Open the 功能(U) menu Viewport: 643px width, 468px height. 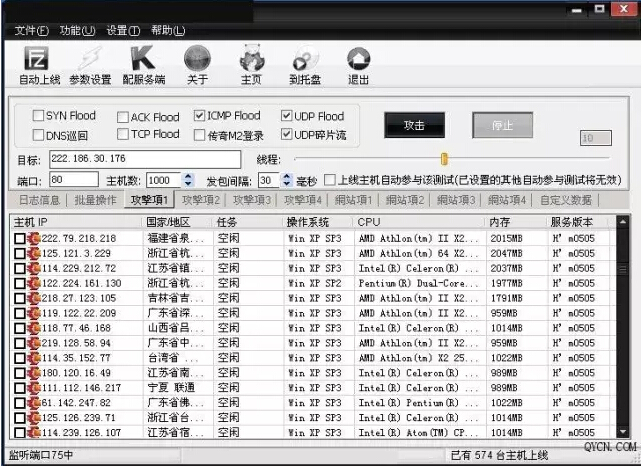coord(77,30)
